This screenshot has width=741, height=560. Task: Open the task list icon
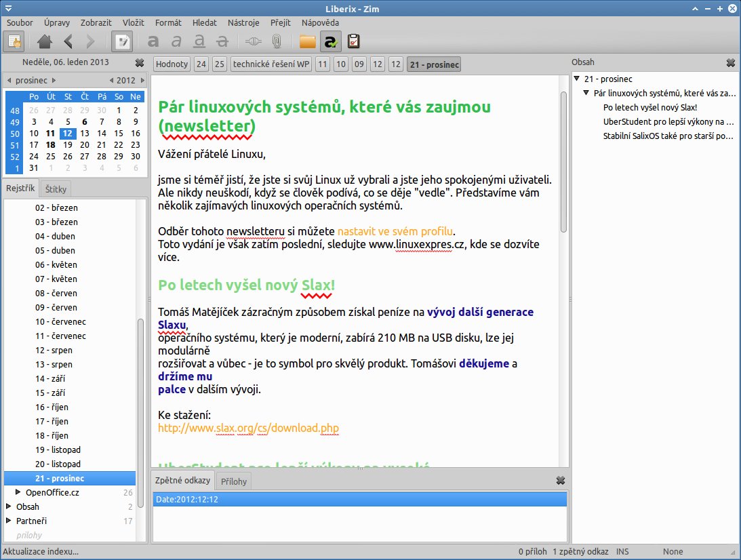[353, 41]
